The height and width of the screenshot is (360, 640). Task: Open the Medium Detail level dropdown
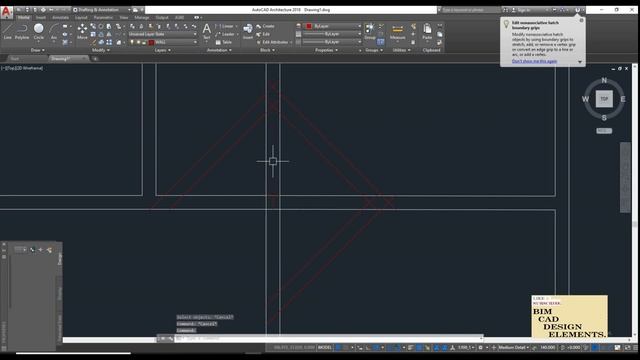tap(513, 348)
